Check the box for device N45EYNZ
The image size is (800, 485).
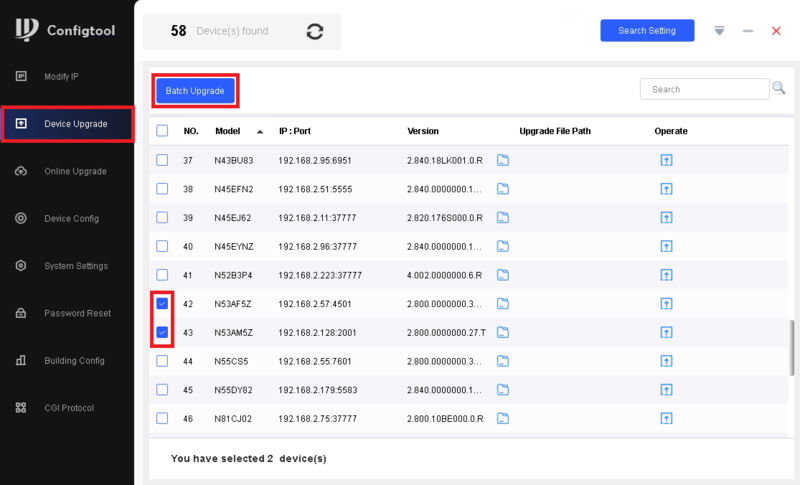click(162, 246)
